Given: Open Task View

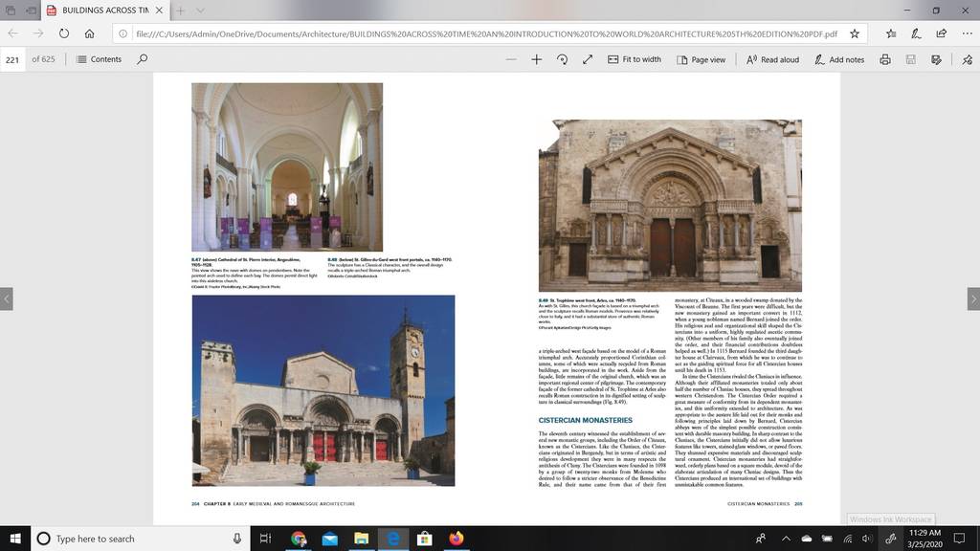Looking at the screenshot, I should pyautogui.click(x=266, y=539).
